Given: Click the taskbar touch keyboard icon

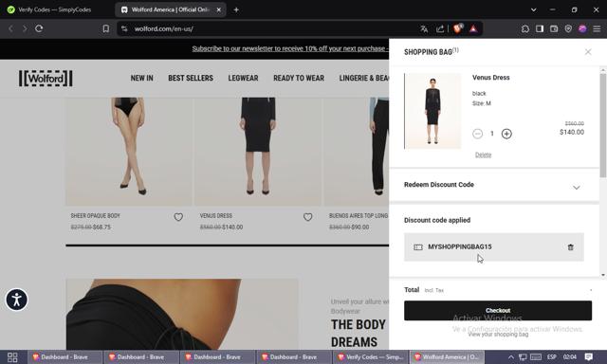Looking at the screenshot, I should tap(536, 357).
